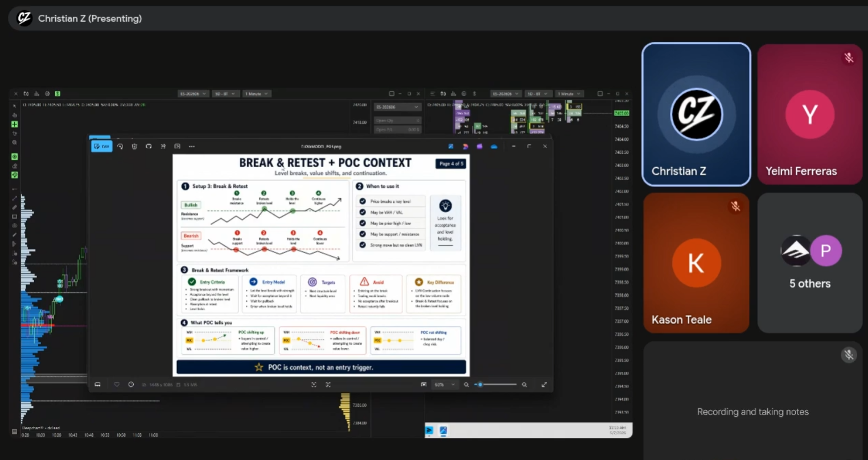This screenshot has height=460, width=868.
Task: Open the Clipchamp purple icon in viewer
Action: click(480, 146)
